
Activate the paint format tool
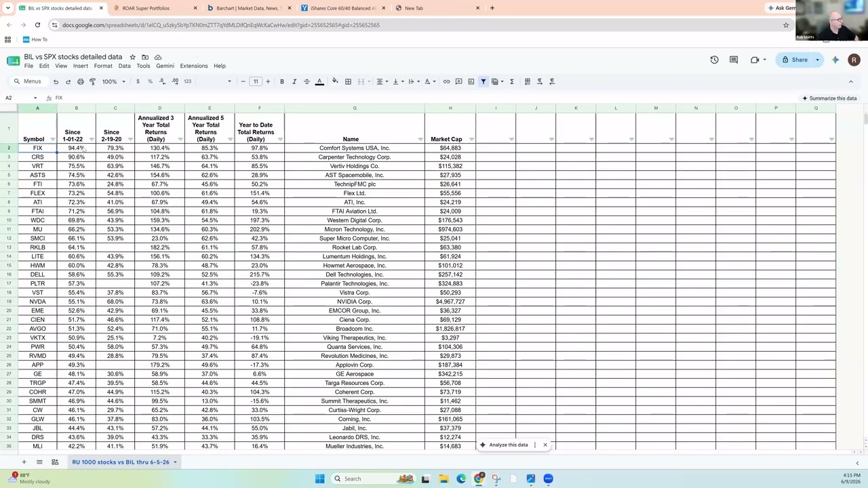[x=92, y=81]
